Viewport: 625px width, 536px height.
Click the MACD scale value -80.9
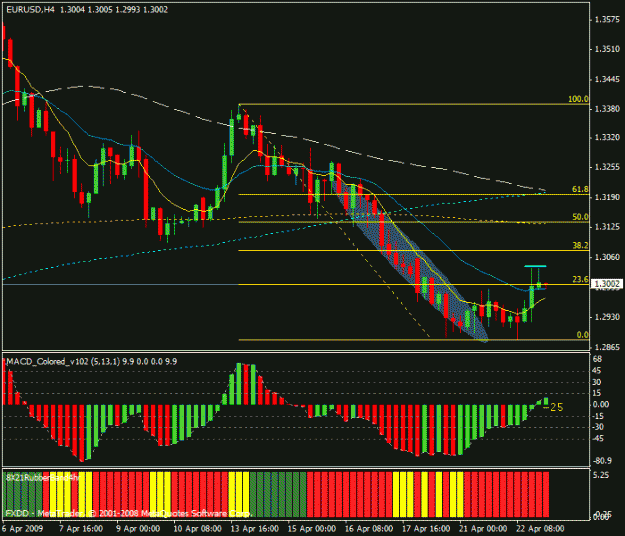tap(602, 461)
